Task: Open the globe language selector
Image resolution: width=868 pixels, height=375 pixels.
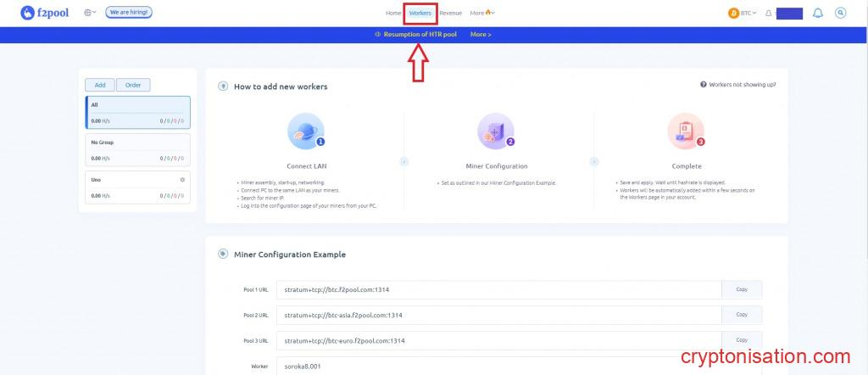Action: coord(90,13)
